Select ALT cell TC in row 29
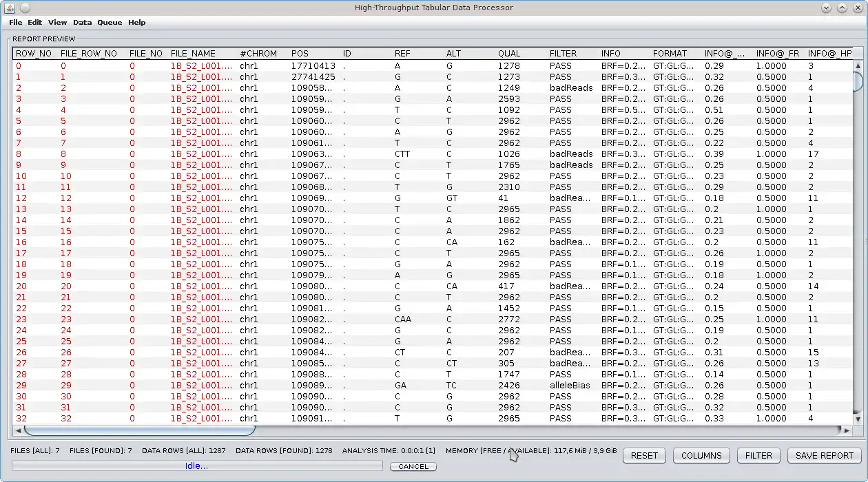This screenshot has height=482, width=868. click(x=468, y=386)
